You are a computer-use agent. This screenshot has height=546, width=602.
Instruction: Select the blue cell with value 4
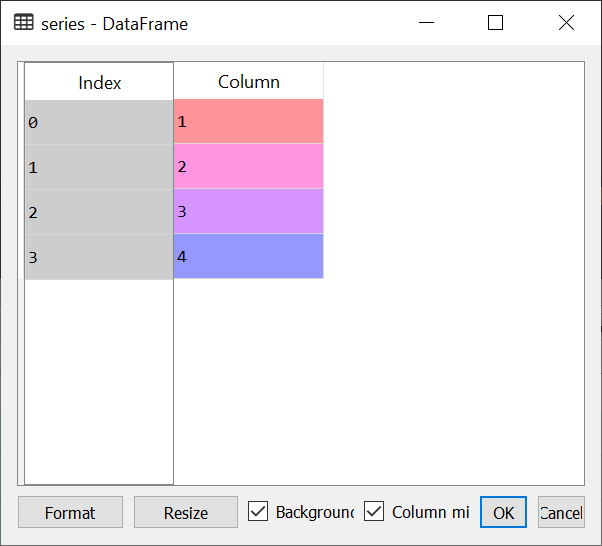[x=248, y=256]
